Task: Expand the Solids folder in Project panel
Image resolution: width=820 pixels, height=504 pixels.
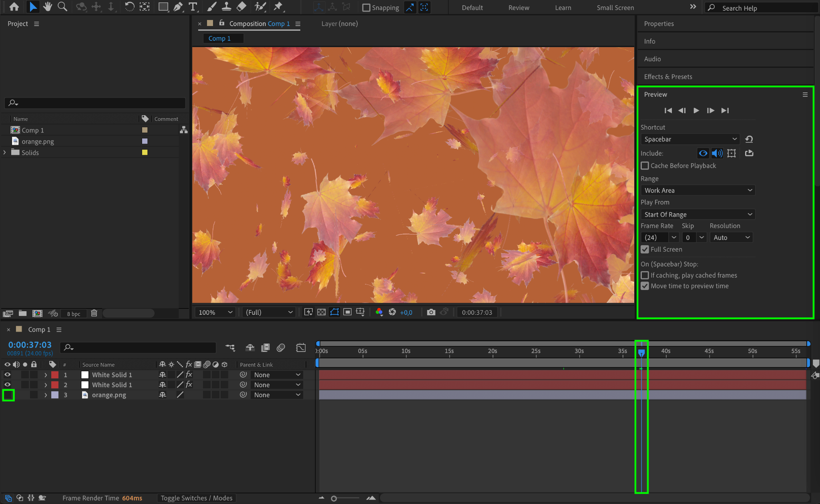Action: click(4, 152)
